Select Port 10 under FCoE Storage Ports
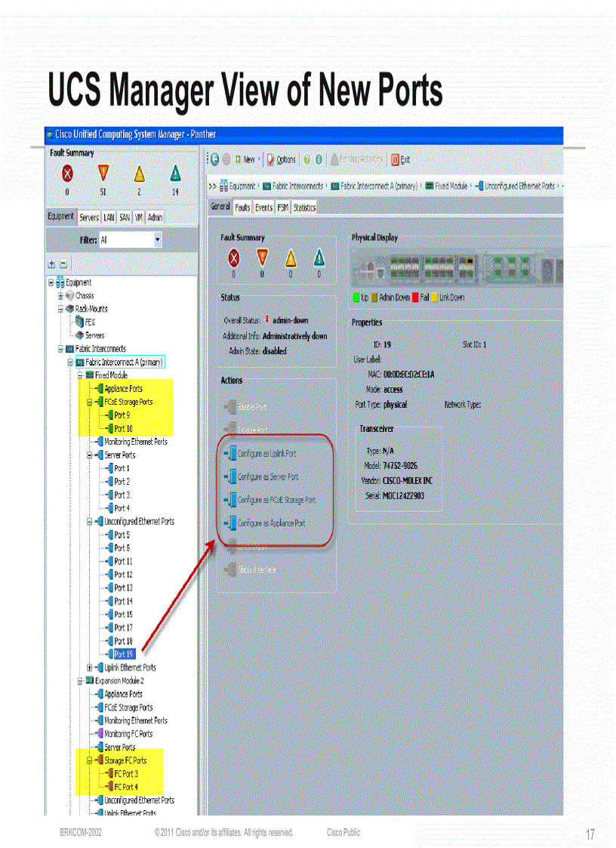Image resolution: width=616 pixels, height=848 pixels. (125, 428)
